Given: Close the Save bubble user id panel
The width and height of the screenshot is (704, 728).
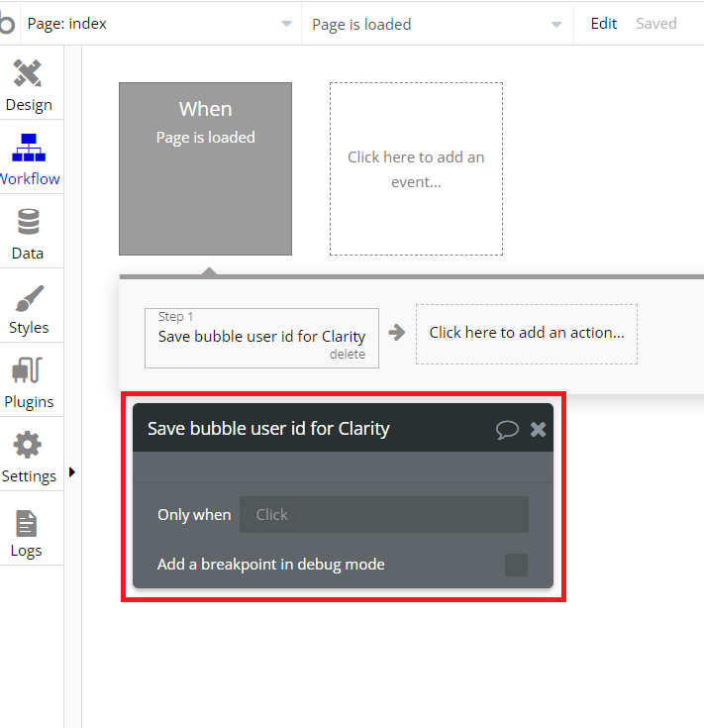Looking at the screenshot, I should tap(538, 429).
